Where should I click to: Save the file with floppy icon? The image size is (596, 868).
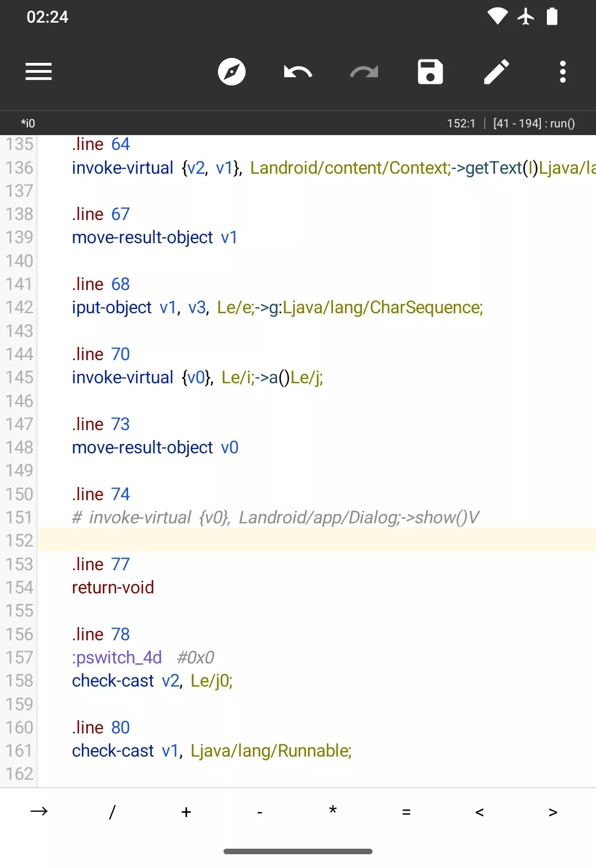430,72
